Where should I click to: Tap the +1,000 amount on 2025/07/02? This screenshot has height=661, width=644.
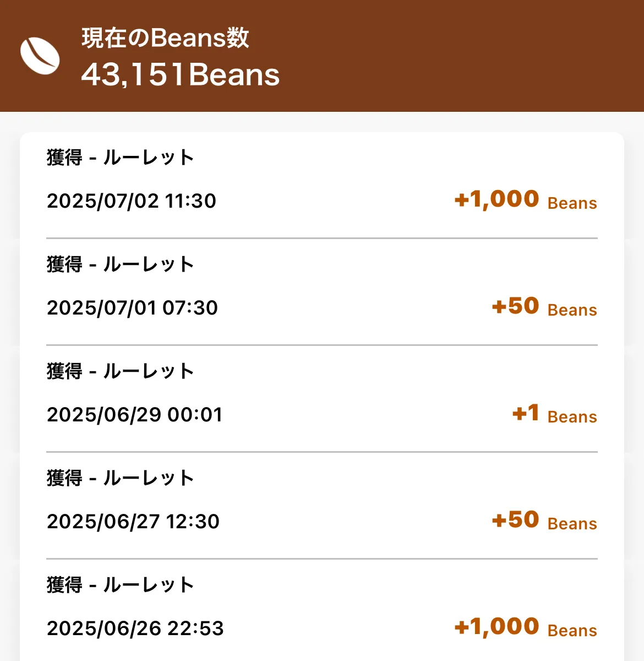[x=496, y=199]
